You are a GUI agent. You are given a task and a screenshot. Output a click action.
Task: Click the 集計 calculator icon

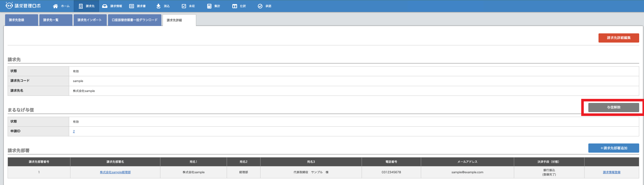click(209, 6)
